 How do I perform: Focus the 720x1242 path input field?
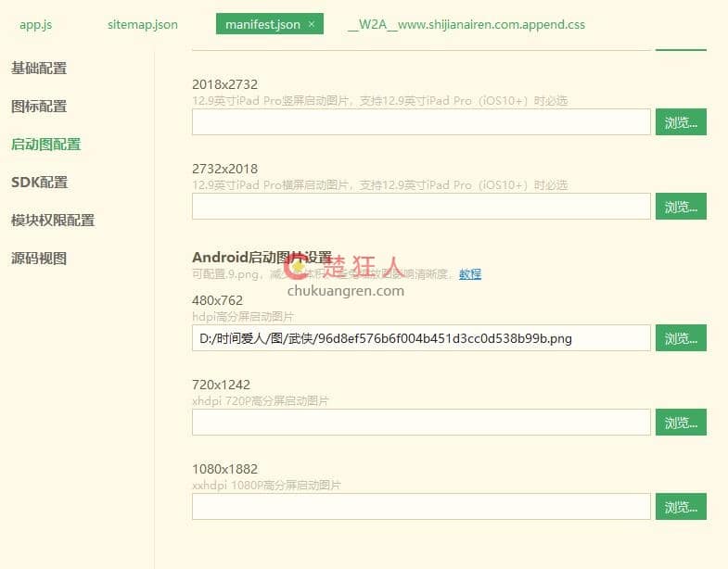point(421,423)
